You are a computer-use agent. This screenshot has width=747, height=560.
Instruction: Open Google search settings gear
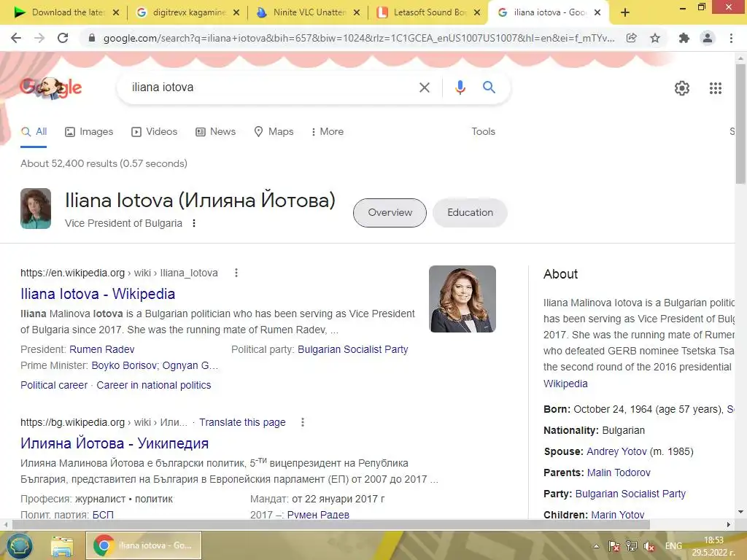(682, 88)
